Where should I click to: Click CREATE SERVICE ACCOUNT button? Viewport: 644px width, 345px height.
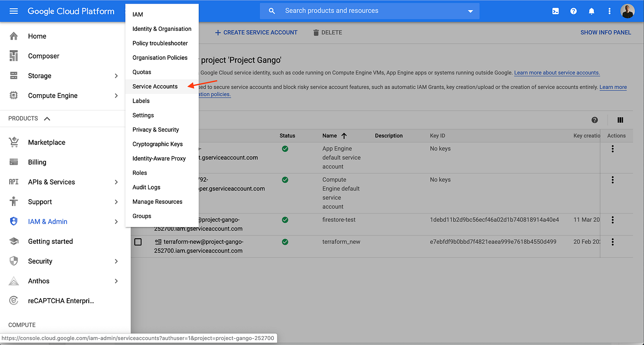[256, 32]
